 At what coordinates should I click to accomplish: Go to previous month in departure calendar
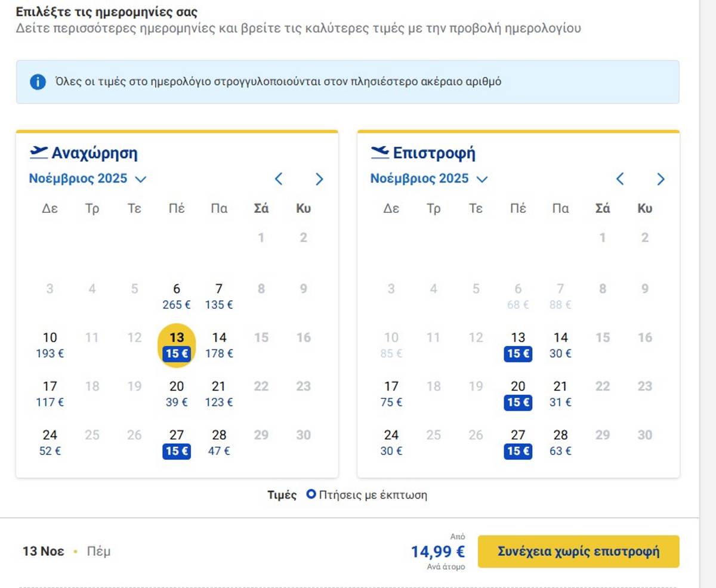click(x=279, y=179)
